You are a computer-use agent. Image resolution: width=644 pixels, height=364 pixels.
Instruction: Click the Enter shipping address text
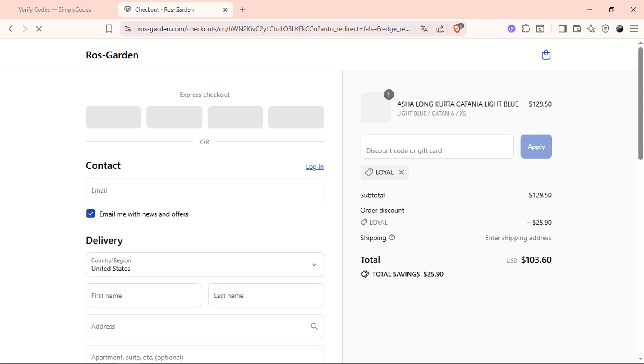click(x=518, y=238)
